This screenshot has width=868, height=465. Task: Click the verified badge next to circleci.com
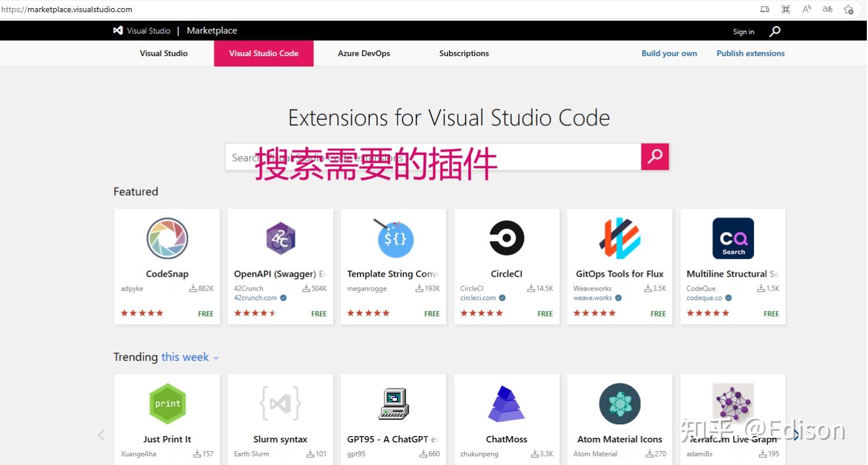pyautogui.click(x=502, y=298)
